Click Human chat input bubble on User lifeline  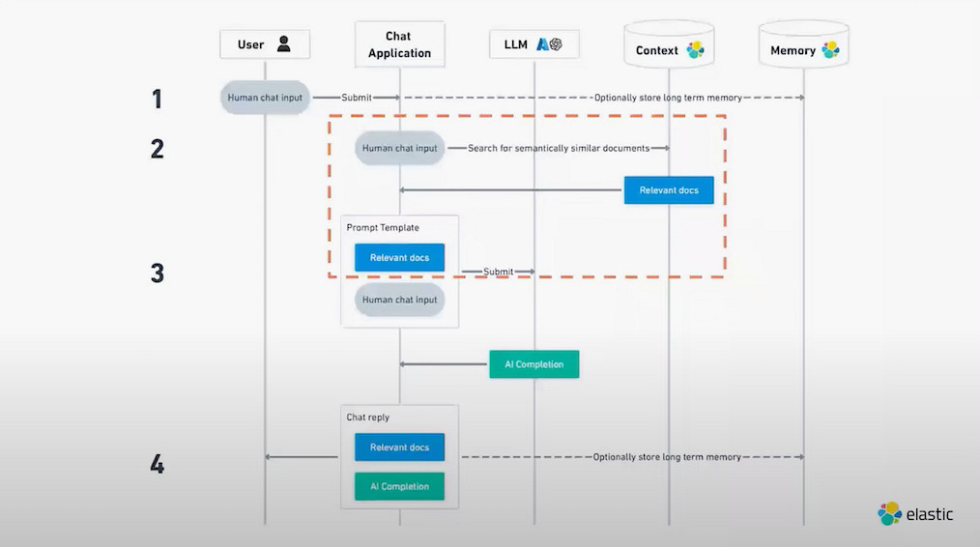(264, 98)
